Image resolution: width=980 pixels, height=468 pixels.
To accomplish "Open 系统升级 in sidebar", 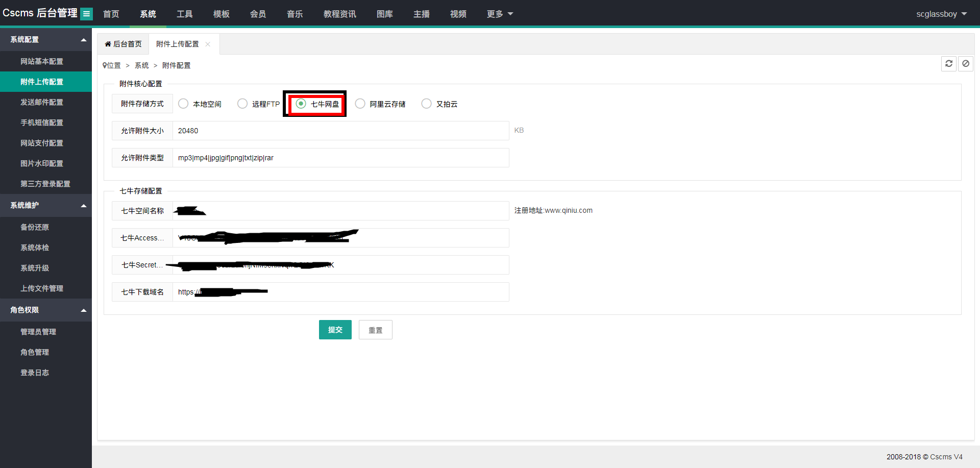I will 46,268.
